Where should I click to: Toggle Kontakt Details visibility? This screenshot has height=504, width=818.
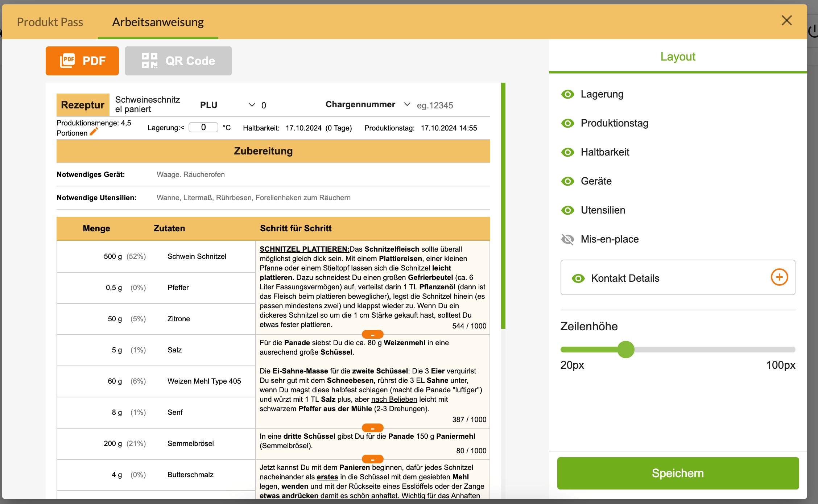point(578,278)
